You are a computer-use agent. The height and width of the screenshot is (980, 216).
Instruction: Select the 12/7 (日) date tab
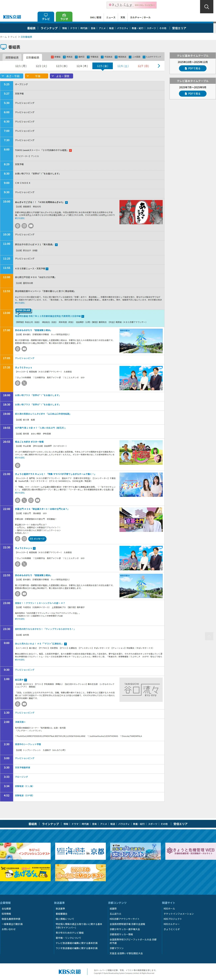[143, 66]
